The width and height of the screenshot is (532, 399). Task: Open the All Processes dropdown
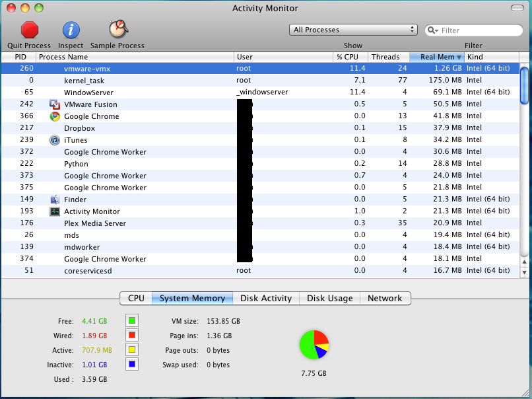(x=353, y=30)
